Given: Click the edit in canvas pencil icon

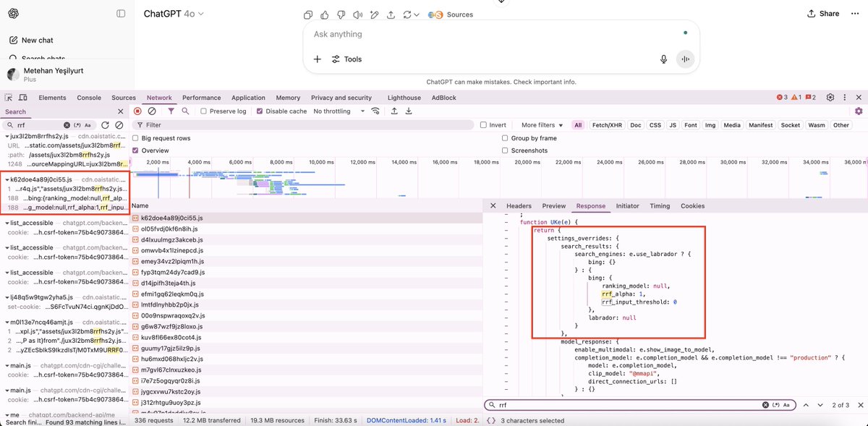Looking at the screenshot, I should (x=375, y=13).
